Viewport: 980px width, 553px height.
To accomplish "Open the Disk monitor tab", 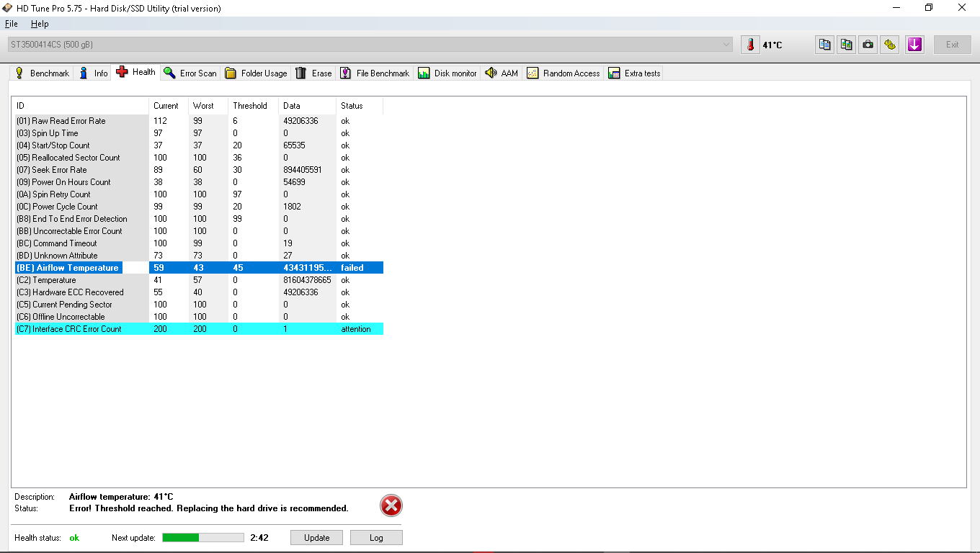I will pos(447,73).
